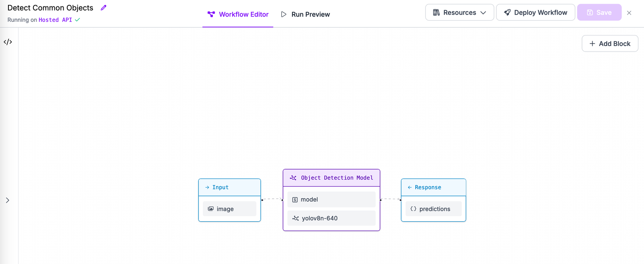Click the pencil icon to rename the workflow
This screenshot has width=644, height=264.
click(103, 7)
